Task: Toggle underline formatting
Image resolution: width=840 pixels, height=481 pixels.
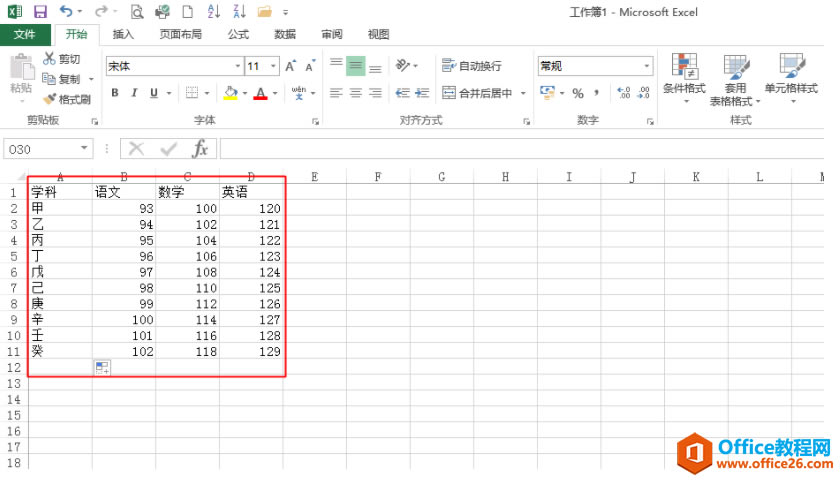Action: pos(154,93)
